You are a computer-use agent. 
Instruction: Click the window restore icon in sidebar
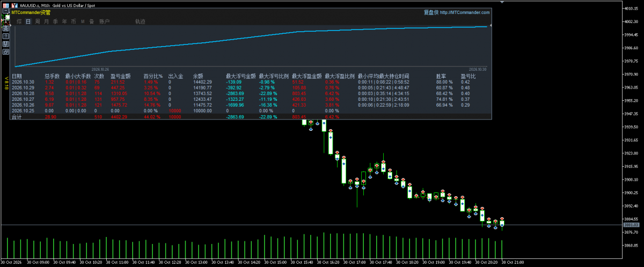click(6, 52)
